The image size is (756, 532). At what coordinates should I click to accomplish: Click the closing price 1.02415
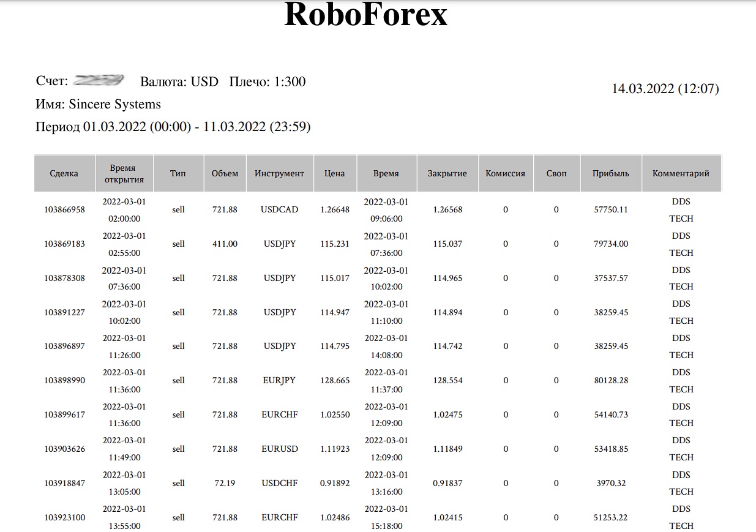[447, 518]
